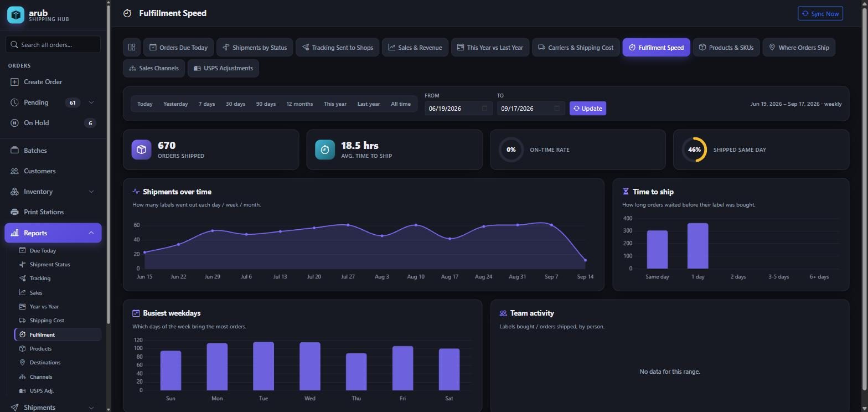868x412 pixels.
Task: Click the On Hold pause icon
Action: (14, 123)
